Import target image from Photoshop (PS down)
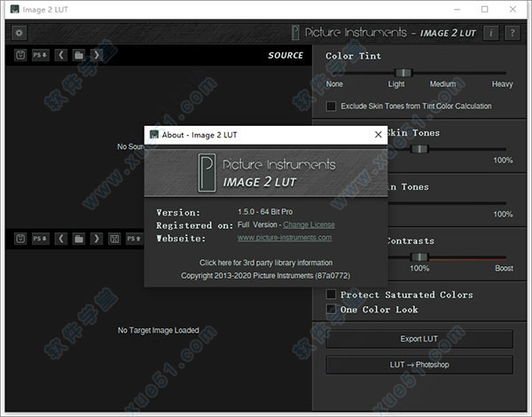This screenshot has height=417, width=532. [x=41, y=239]
